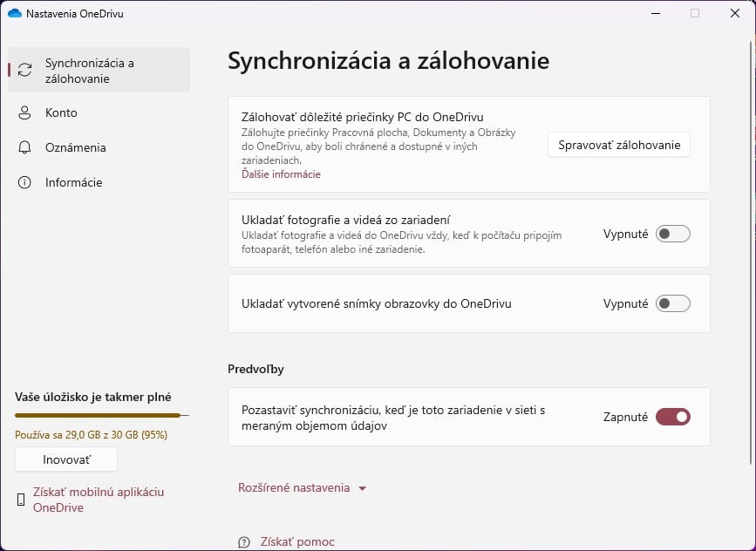The height and width of the screenshot is (551, 756).
Task: Open the Získať pomoc link
Action: (x=297, y=541)
